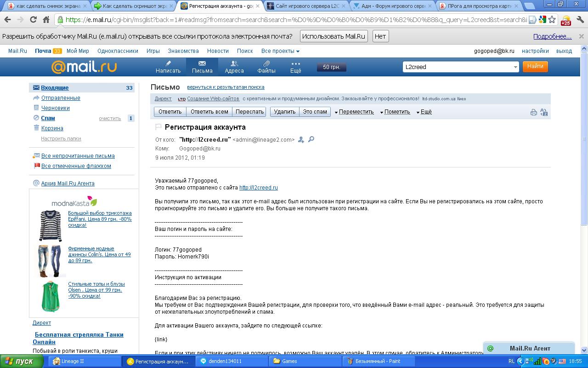Click the RL language indicator in tray
588x368 pixels.
coord(511,362)
